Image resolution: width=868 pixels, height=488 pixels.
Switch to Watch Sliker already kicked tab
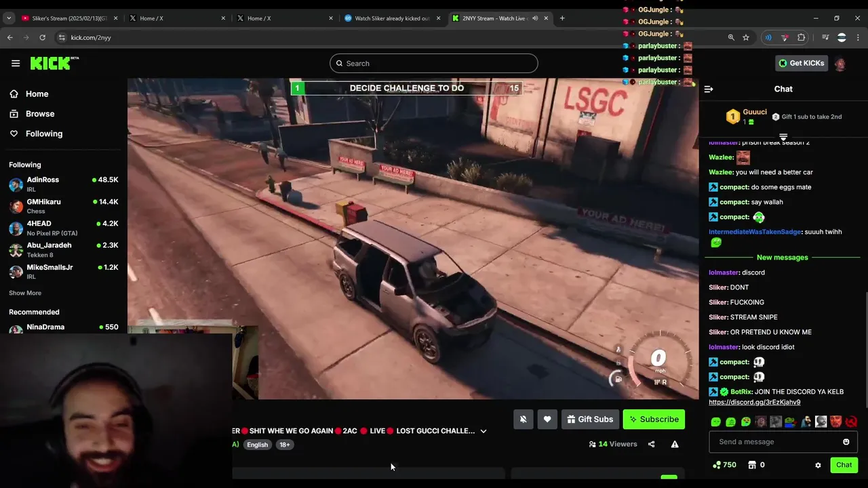[392, 18]
